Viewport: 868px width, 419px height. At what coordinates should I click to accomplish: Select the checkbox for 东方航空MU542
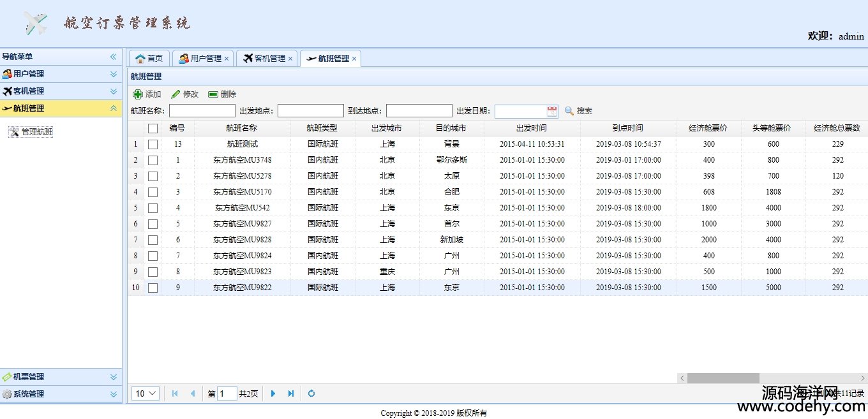pyautogui.click(x=153, y=208)
